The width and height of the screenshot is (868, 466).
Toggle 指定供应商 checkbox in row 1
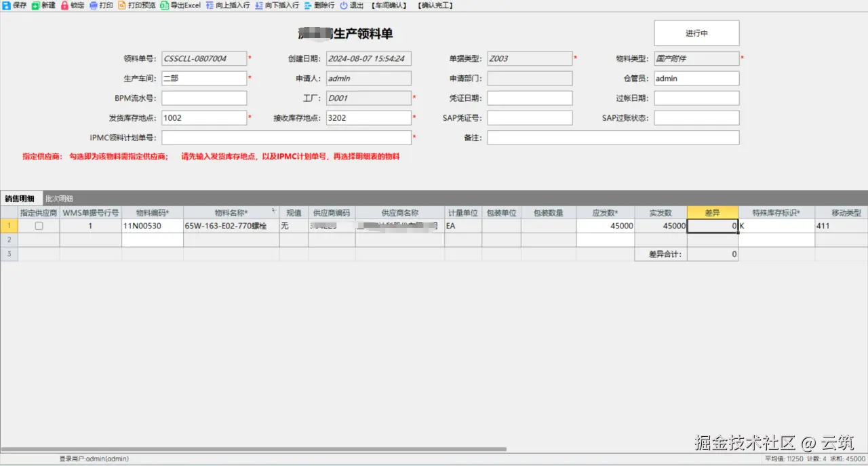pos(39,226)
